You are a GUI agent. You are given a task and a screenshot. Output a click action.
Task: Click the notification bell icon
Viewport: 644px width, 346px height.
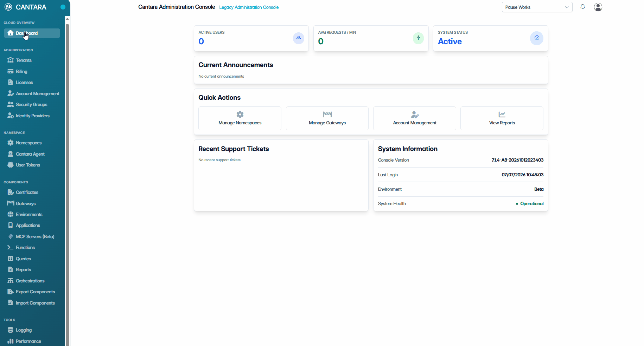[x=582, y=7]
